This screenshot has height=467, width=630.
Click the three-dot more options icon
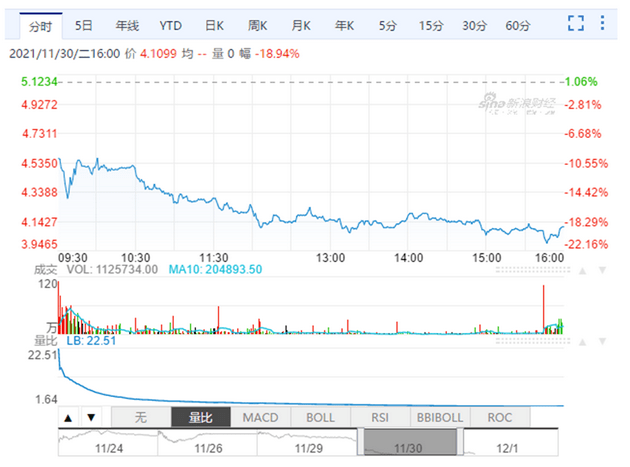(x=605, y=23)
